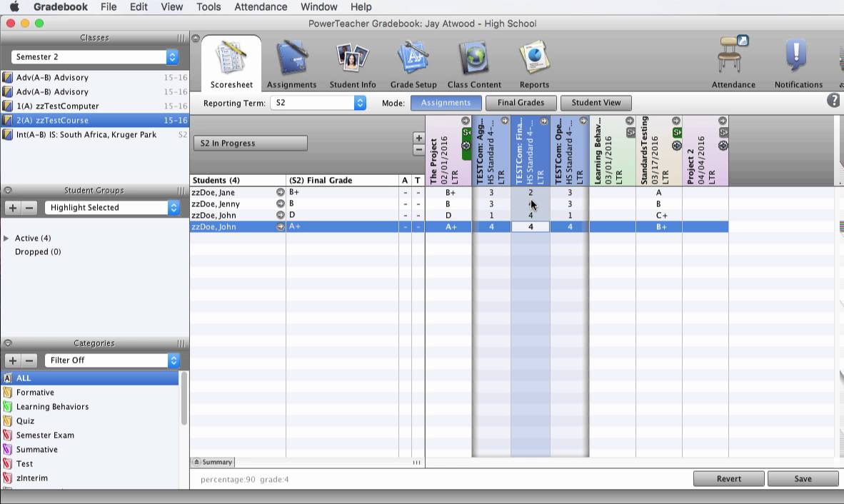Open the View menu
844x504 pixels.
171,7
